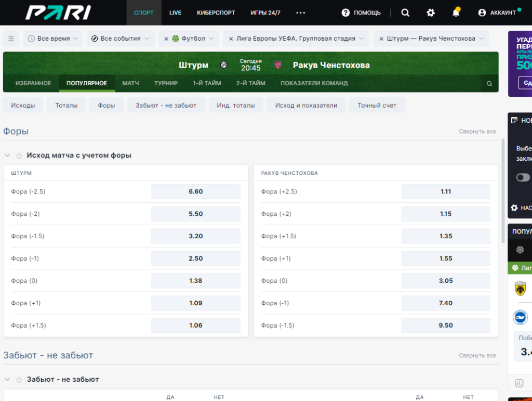Open the 1-Й ТАЙМ tab
Viewport: 532px width, 401px height.
coord(207,83)
